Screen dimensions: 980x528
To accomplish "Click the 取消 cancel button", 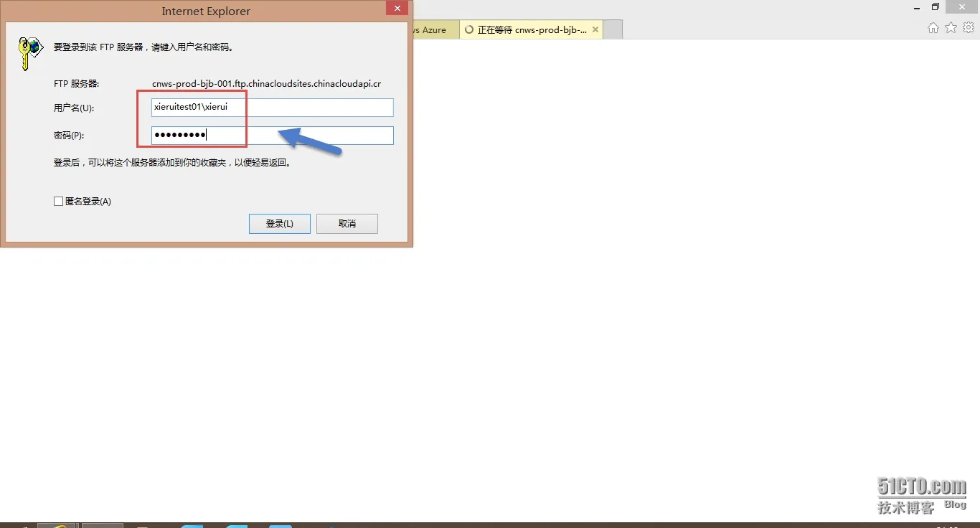I will point(347,224).
